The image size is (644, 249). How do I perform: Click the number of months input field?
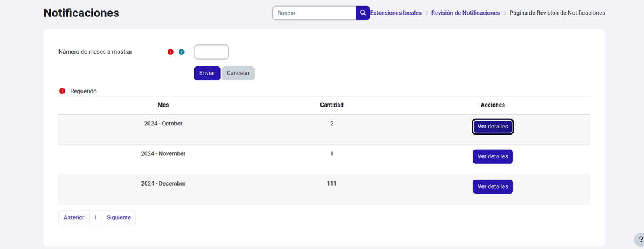tap(211, 52)
